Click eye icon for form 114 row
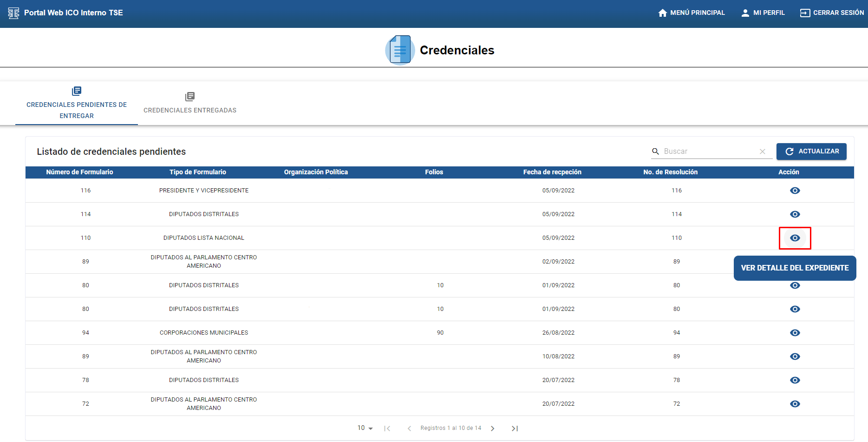The image size is (868, 442). (x=795, y=214)
